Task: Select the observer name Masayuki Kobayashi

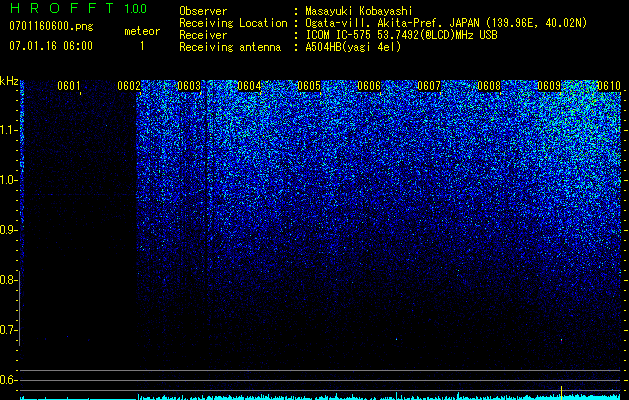Action: click(x=359, y=11)
